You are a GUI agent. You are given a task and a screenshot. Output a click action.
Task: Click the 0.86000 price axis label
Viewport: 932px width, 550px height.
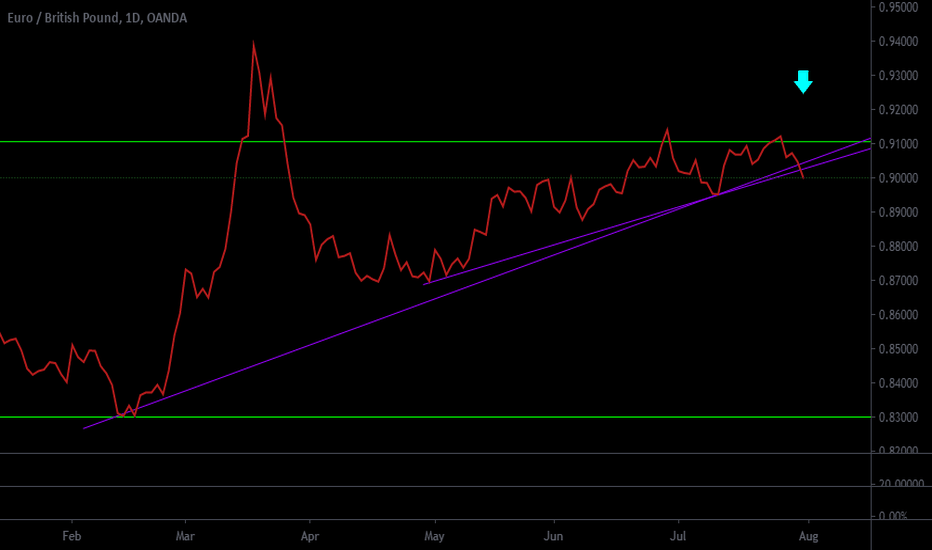coord(898,315)
